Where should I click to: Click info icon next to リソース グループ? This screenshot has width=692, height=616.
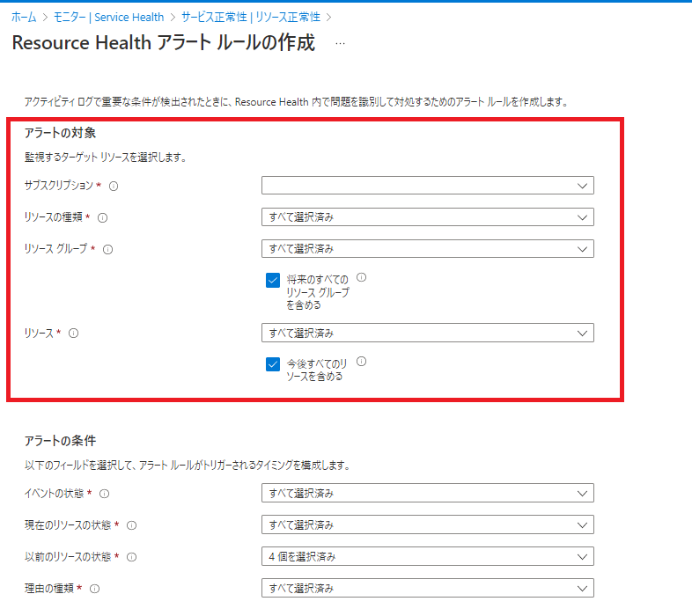coord(107,250)
